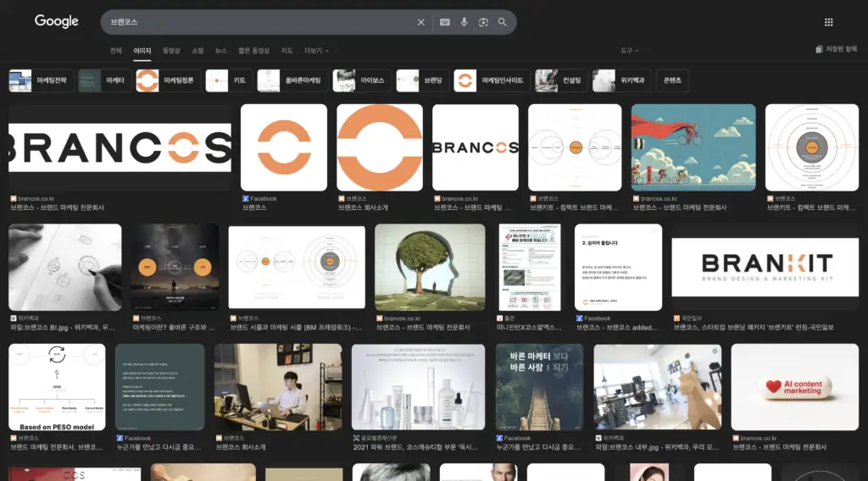Screen dimensions: 868x481
Task: Open the hand sketching logo thumbnail
Action: pos(64,267)
